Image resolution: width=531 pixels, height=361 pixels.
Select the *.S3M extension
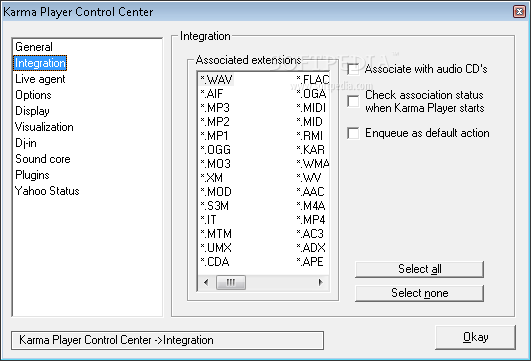(214, 206)
